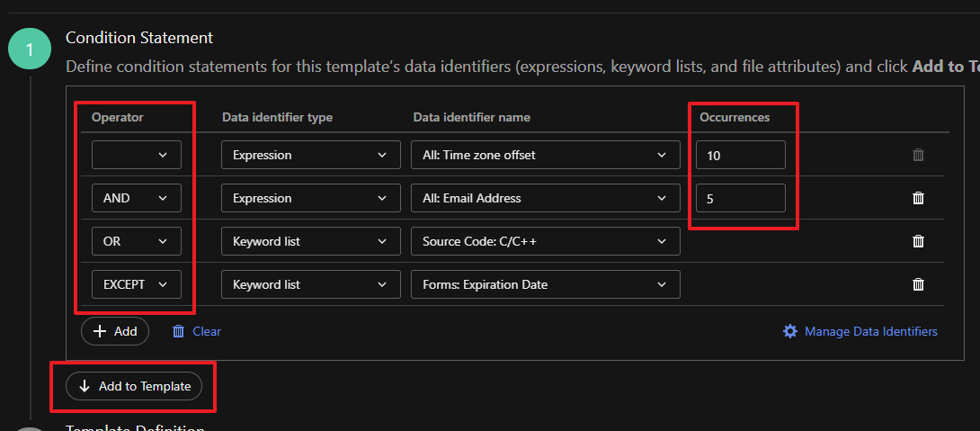980x431 pixels.
Task: Click the gear icon beside Manage Data Identifiers
Action: tap(790, 331)
